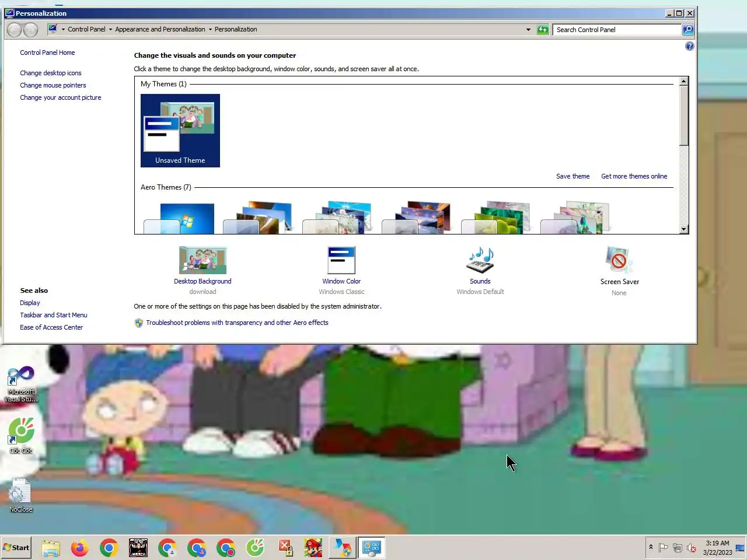Open Control Panel Home link

pyautogui.click(x=47, y=52)
